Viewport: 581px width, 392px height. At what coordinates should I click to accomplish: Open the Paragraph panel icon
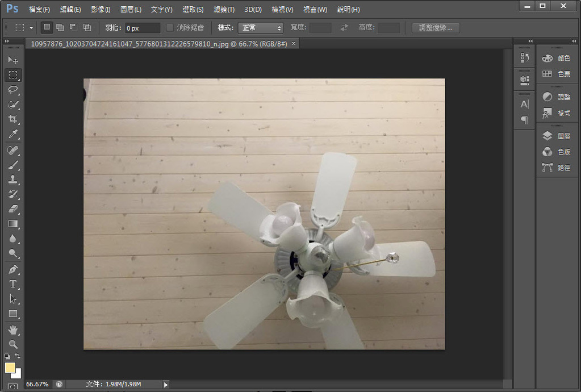tap(524, 120)
